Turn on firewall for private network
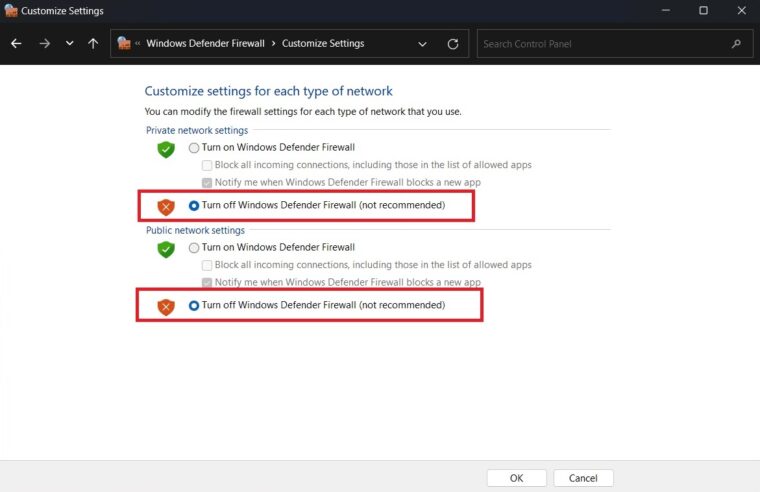 click(x=194, y=148)
